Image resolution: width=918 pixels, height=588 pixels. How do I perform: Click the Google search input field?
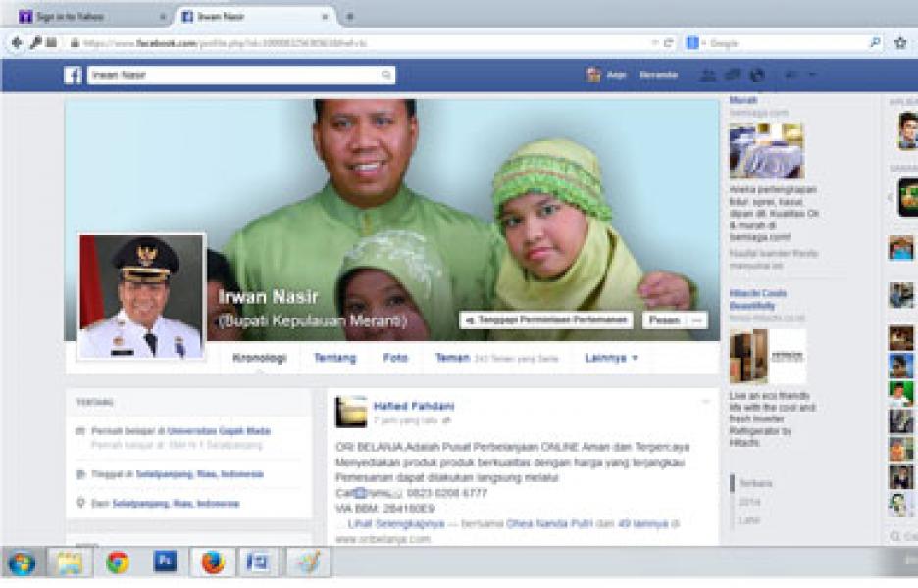(785, 43)
